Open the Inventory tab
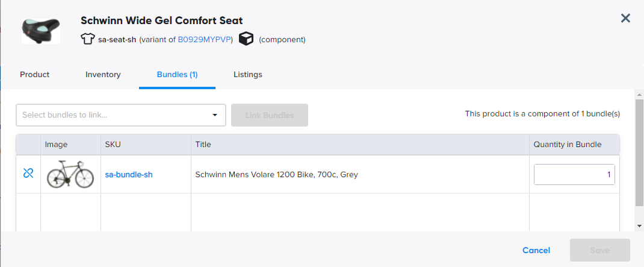644x267 pixels. 103,75
